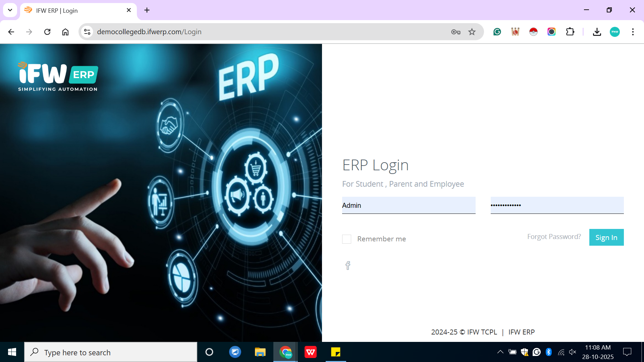This screenshot has height=362, width=644.
Task: Open a new browser tab
Action: pos(147,10)
